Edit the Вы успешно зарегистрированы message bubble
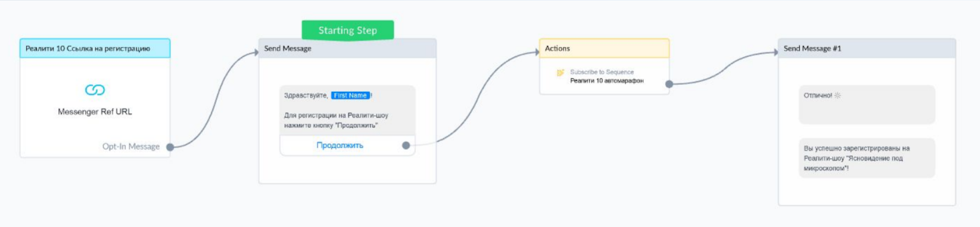 click(x=867, y=158)
